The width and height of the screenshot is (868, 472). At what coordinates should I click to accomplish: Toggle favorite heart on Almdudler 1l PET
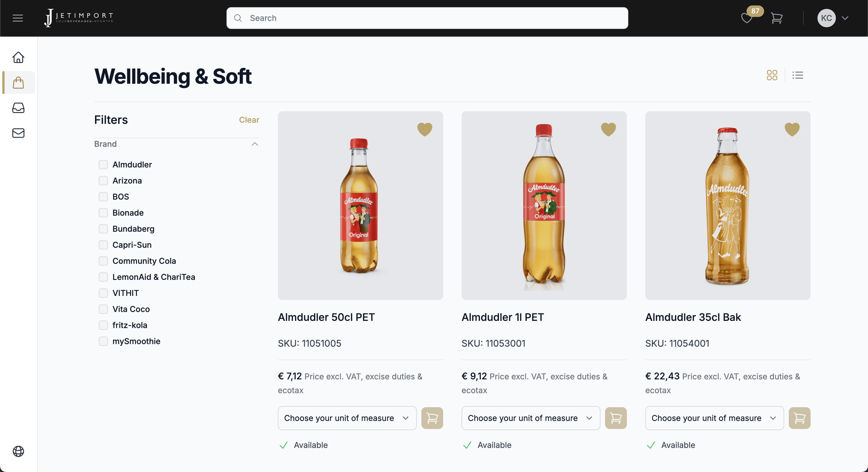tap(608, 129)
